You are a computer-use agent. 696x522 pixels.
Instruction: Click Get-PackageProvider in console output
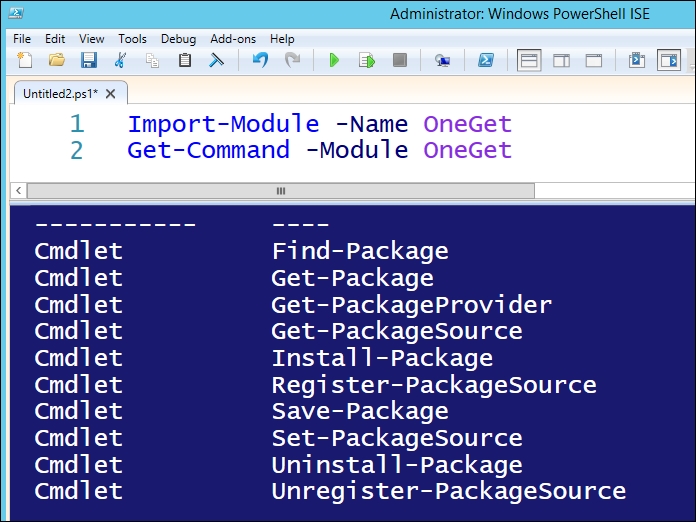[411, 305]
